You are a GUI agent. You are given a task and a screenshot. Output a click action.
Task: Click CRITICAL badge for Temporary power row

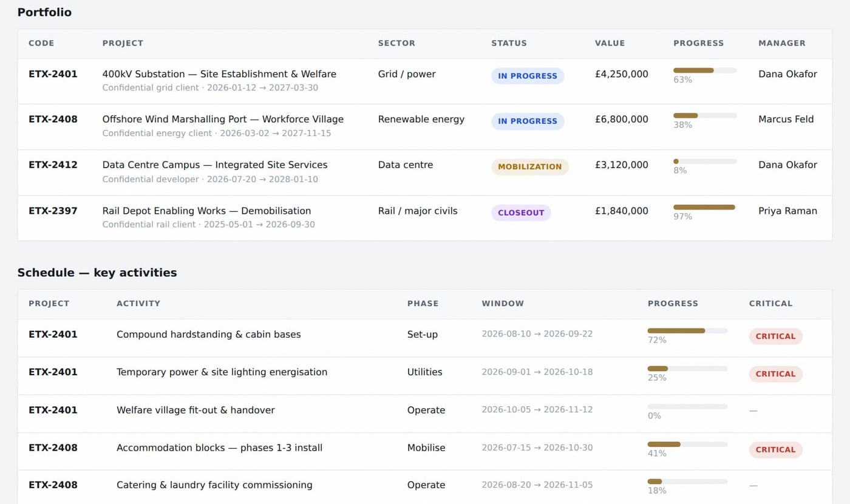(x=775, y=374)
